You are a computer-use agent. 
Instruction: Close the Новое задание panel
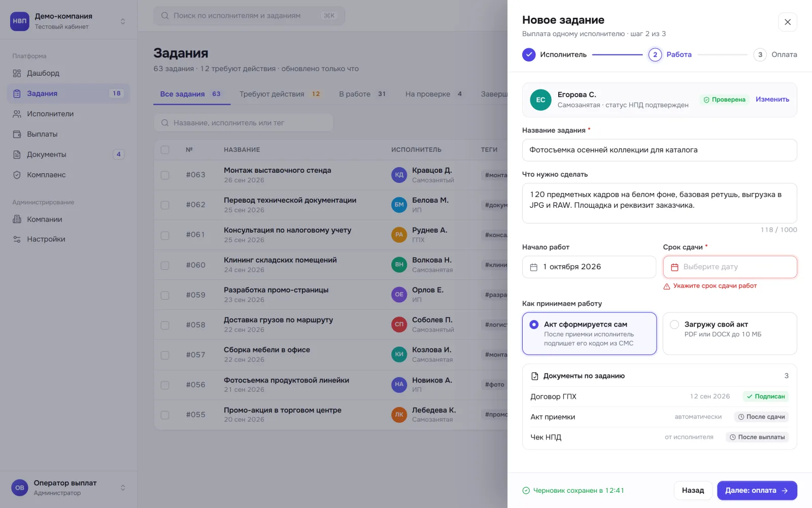[788, 22]
